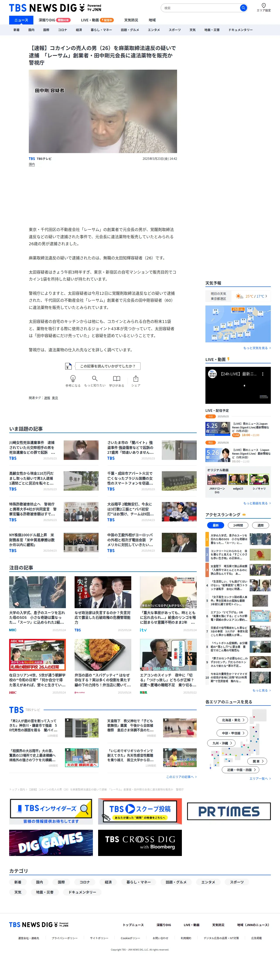
Task: Open the 弁当の底のスパゲッティ article image
Action: point(103,655)
